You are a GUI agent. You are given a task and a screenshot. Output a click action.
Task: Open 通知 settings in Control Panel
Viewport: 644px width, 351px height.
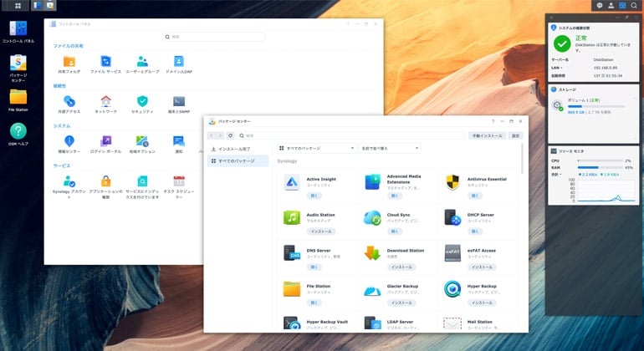[x=179, y=141]
